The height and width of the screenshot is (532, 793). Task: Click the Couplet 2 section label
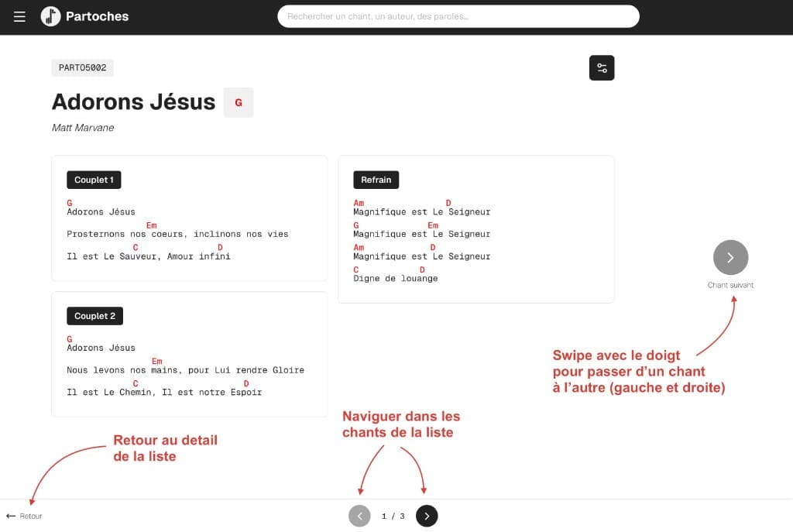[x=94, y=315]
